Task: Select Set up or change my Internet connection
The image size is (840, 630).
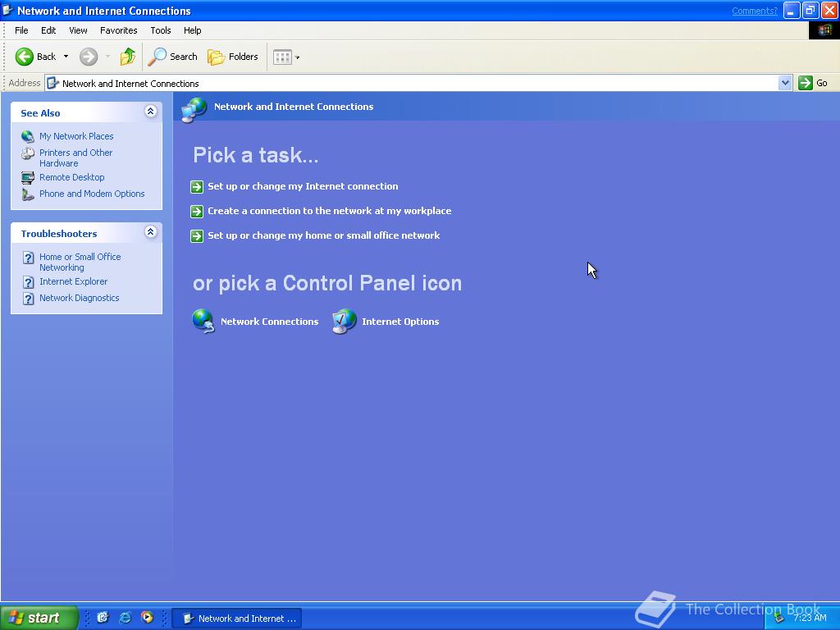Action: coord(303,186)
